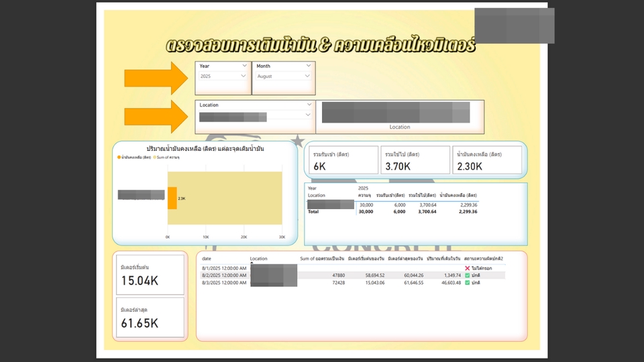The height and width of the screenshot is (362, 644).
Task: Click the 61,646.55 latest meter cell
Action: point(414,283)
